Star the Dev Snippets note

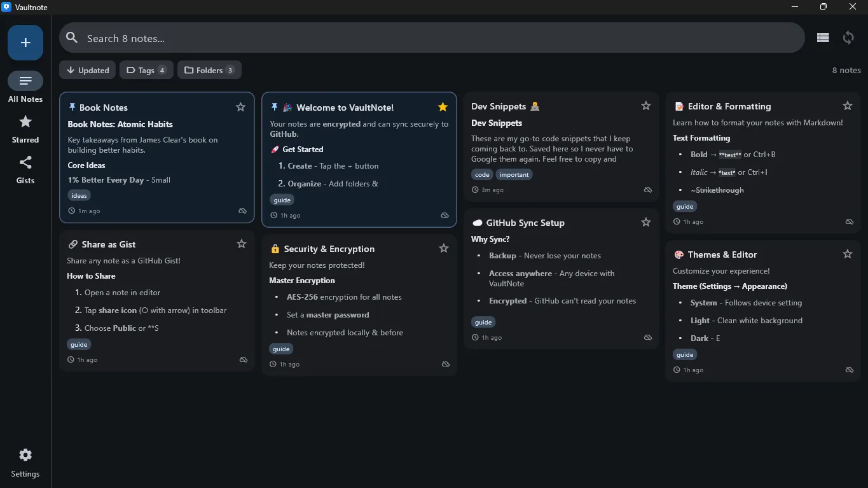(x=645, y=106)
